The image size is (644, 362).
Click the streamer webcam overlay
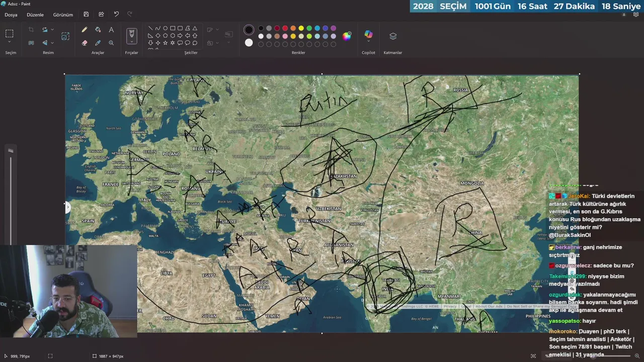pyautogui.click(x=68, y=291)
